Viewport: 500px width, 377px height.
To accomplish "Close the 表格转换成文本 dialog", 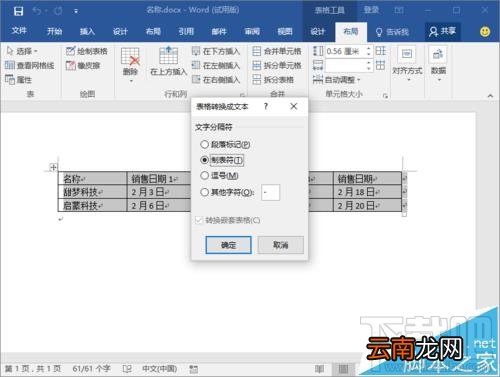I will click(x=294, y=106).
